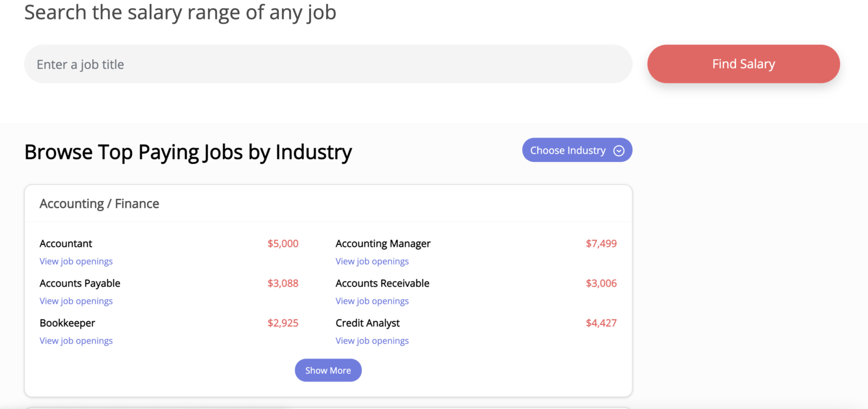View job openings for Accounting Manager
This screenshot has width=868, height=409.
pos(372,261)
